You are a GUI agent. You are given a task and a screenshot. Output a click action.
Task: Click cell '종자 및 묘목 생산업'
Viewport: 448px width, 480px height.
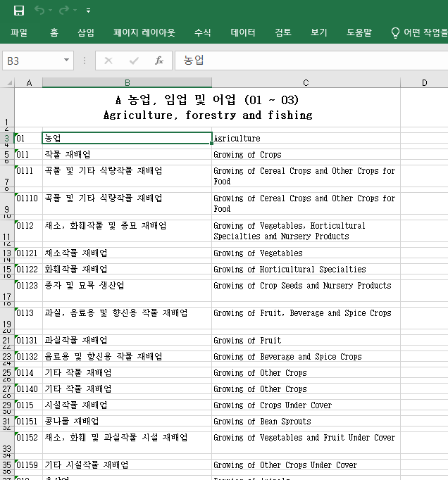tap(127, 291)
